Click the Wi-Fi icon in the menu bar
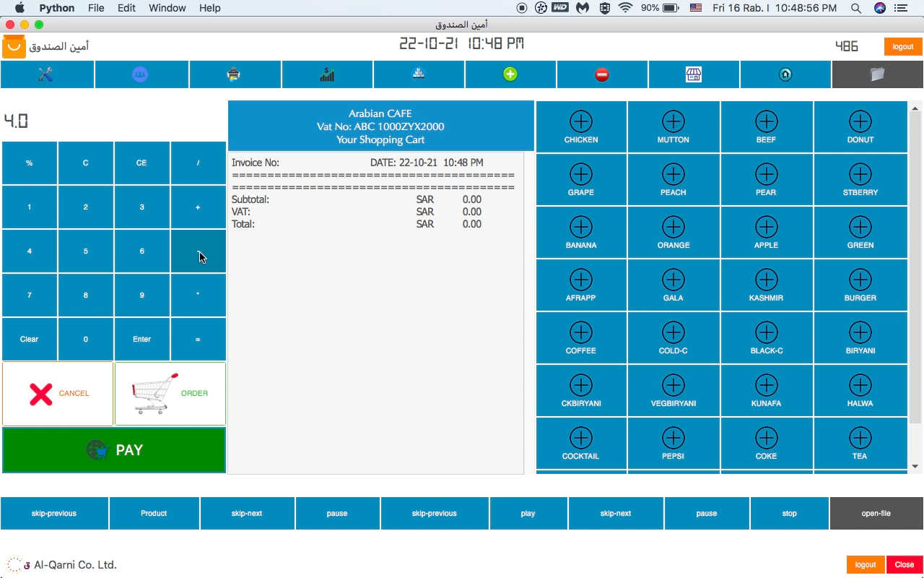 pyautogui.click(x=624, y=8)
